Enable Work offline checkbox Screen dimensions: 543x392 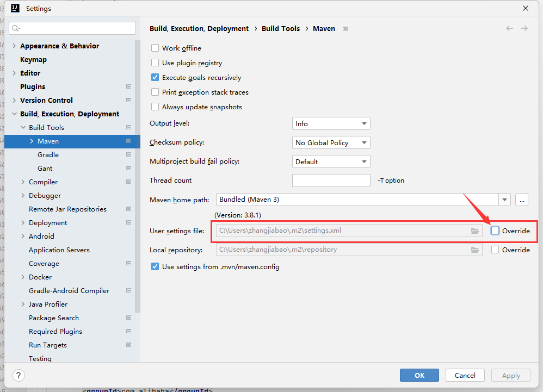click(x=155, y=48)
